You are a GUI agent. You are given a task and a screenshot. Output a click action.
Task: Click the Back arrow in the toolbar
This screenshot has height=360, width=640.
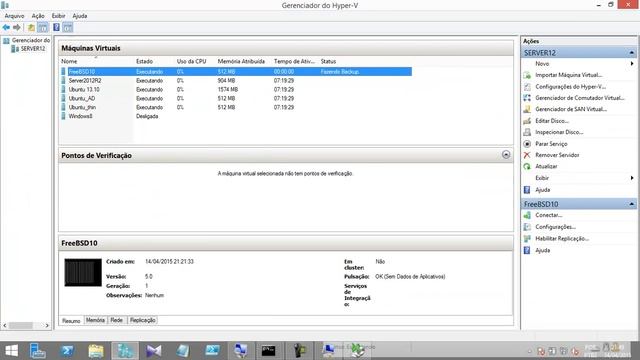pyautogui.click(x=6, y=27)
